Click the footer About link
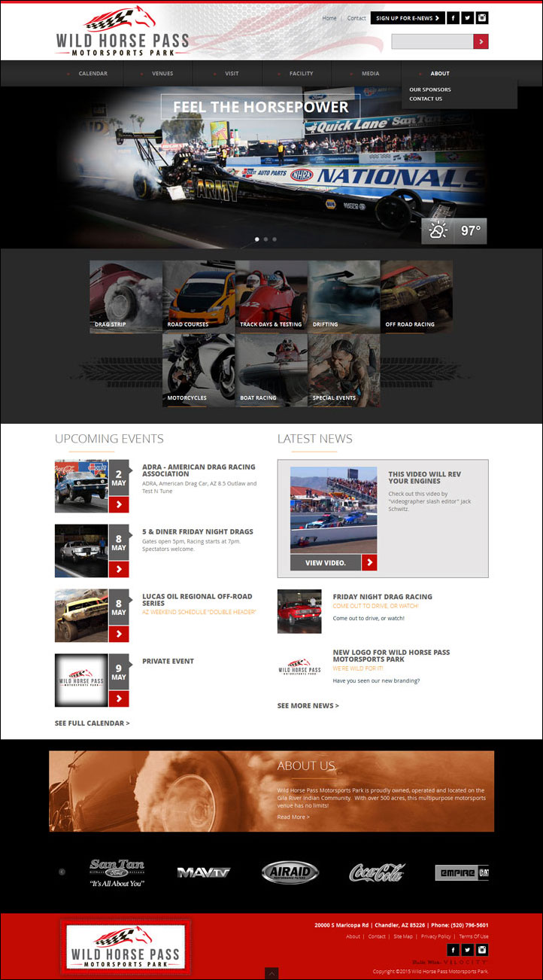 pyautogui.click(x=353, y=936)
